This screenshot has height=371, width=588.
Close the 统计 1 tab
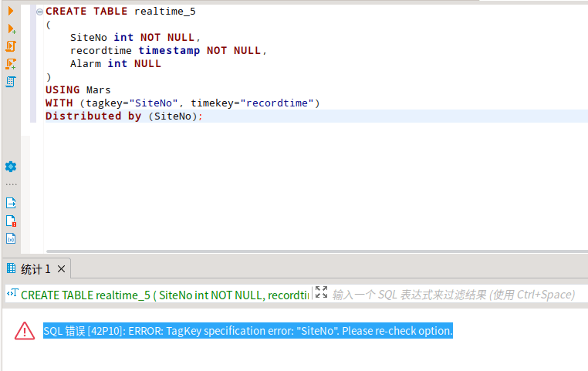click(x=62, y=269)
